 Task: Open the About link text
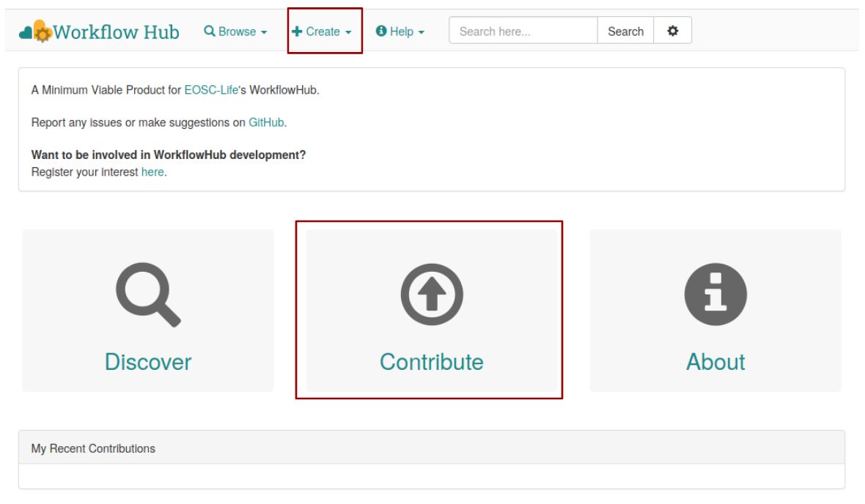tap(715, 363)
